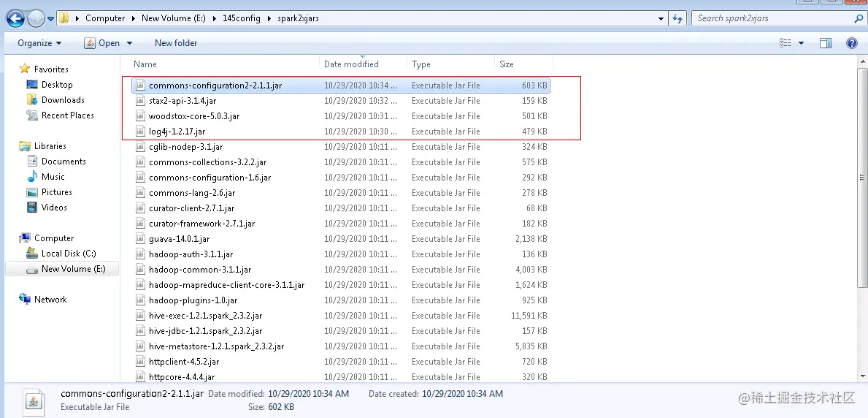Click the 2,138 KB size of guava jar
Viewport: 868px width, 418px height.
click(x=531, y=239)
